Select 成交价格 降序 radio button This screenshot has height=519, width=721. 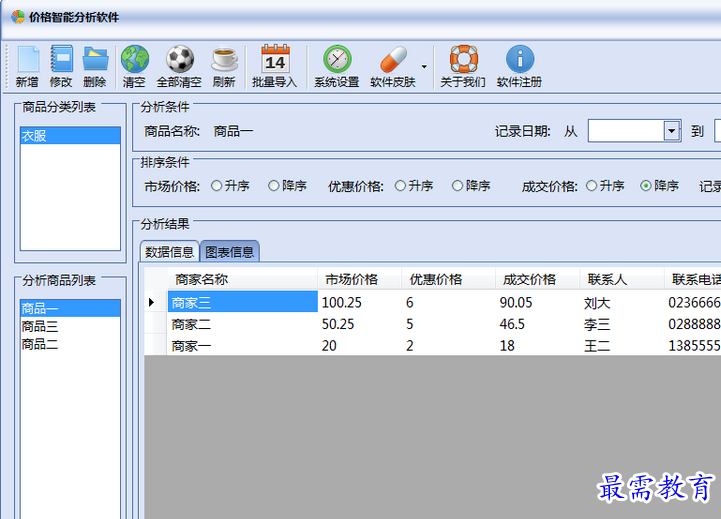point(646,186)
